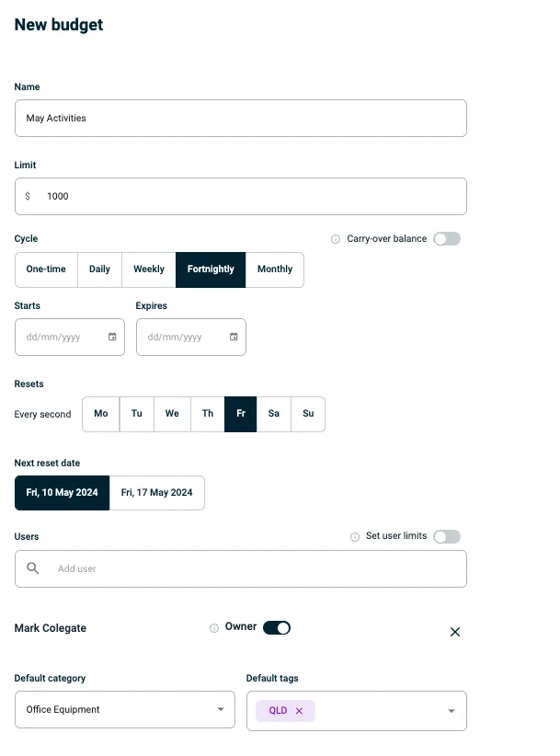
Task: Set reset day to Monday
Action: click(101, 414)
